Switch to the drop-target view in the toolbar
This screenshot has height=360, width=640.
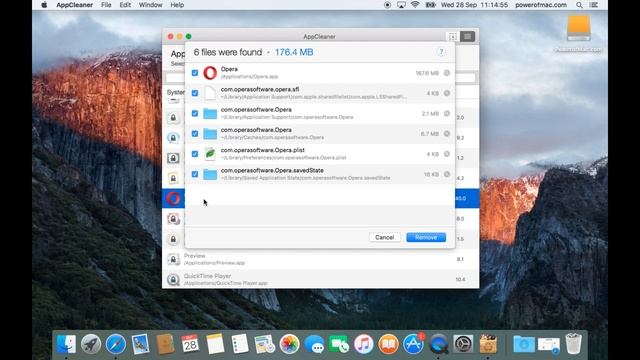(x=452, y=36)
